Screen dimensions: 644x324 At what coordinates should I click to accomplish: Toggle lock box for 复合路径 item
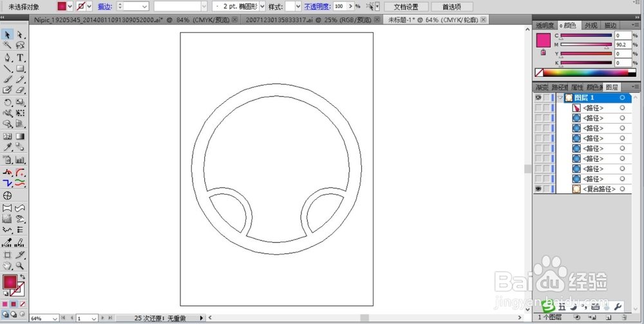[546, 189]
